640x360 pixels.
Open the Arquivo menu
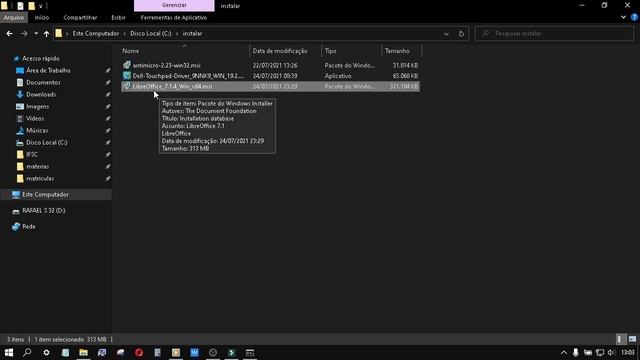point(14,18)
